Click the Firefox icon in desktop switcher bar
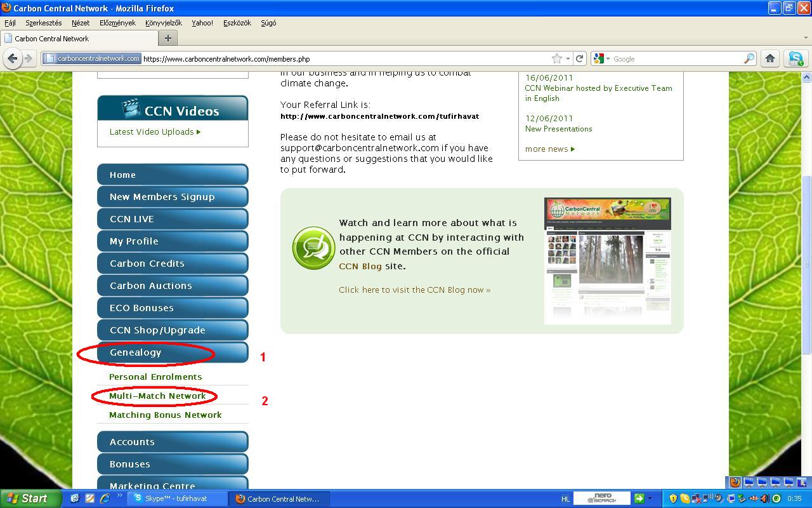The height and width of the screenshot is (508, 812). (x=735, y=483)
